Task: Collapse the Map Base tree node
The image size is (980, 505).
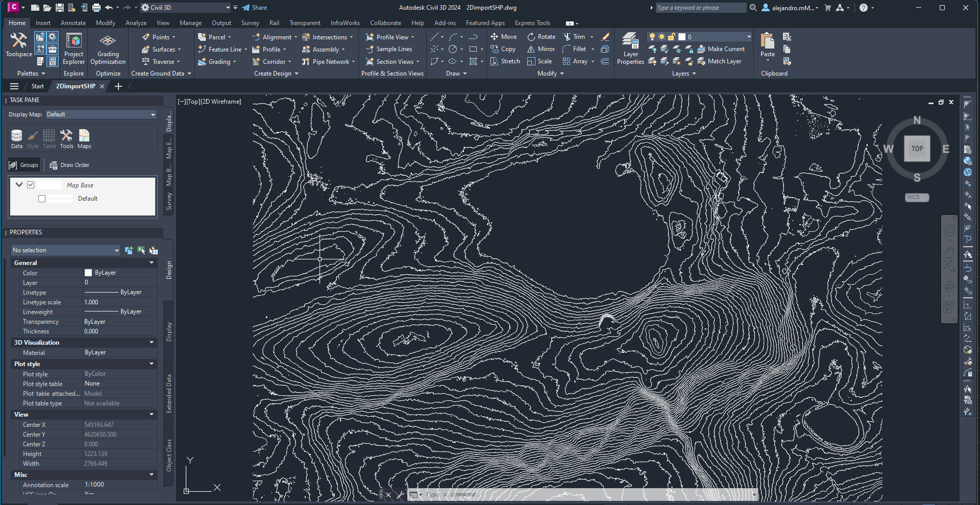Action: 19,185
